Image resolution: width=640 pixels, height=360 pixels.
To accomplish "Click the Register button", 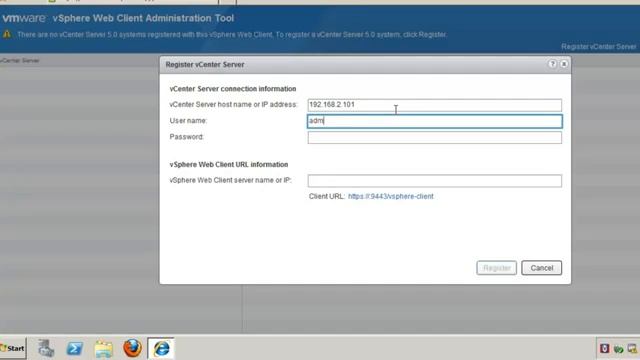I will pos(496,268).
